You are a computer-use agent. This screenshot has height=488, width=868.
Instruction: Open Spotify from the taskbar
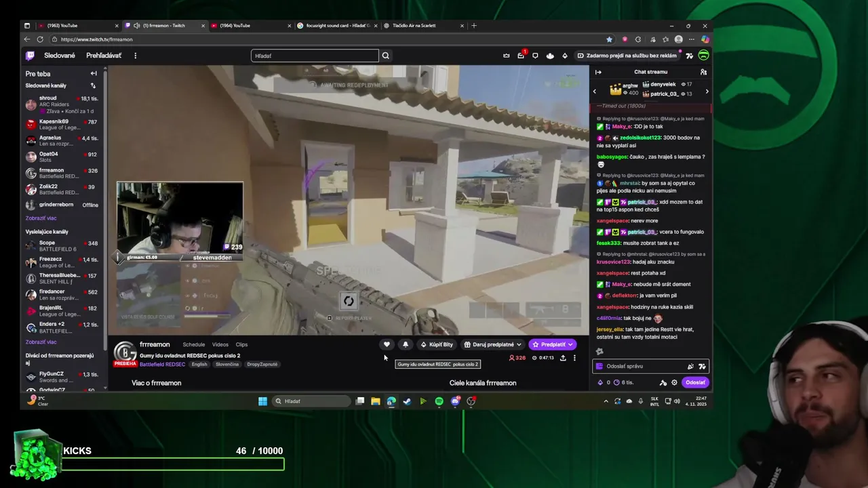click(x=439, y=401)
